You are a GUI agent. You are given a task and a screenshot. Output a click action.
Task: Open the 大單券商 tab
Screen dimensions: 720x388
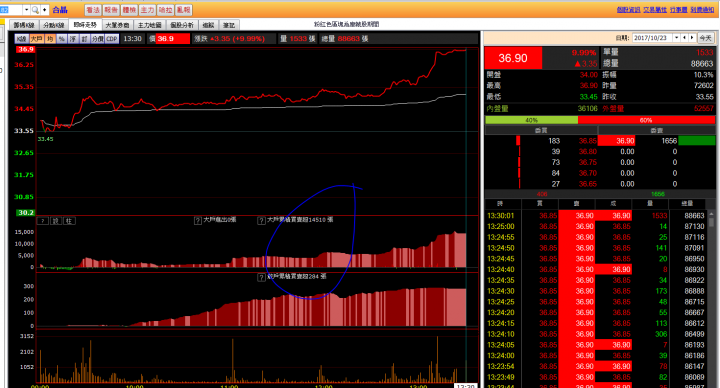117,25
